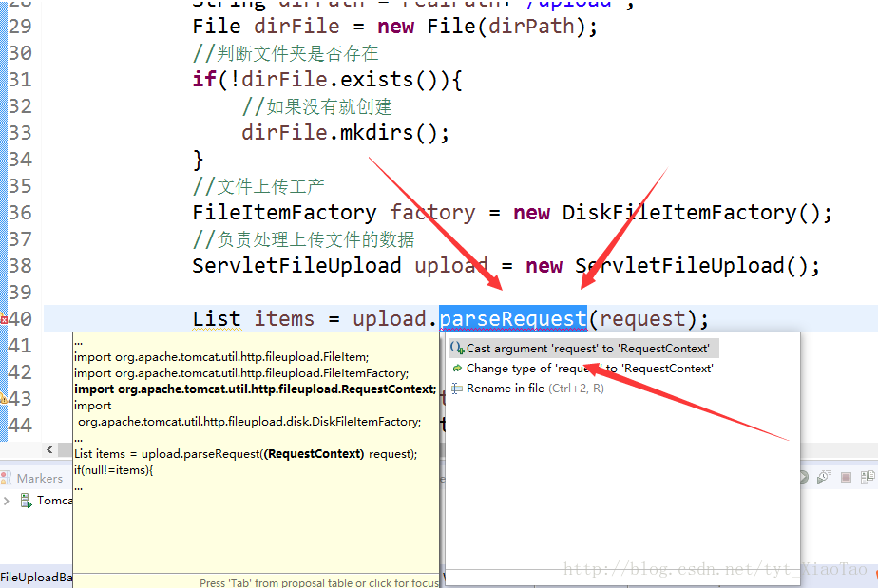Click the comment '//如果没有就创建'
Screen dimensions: 878x588
317,106
